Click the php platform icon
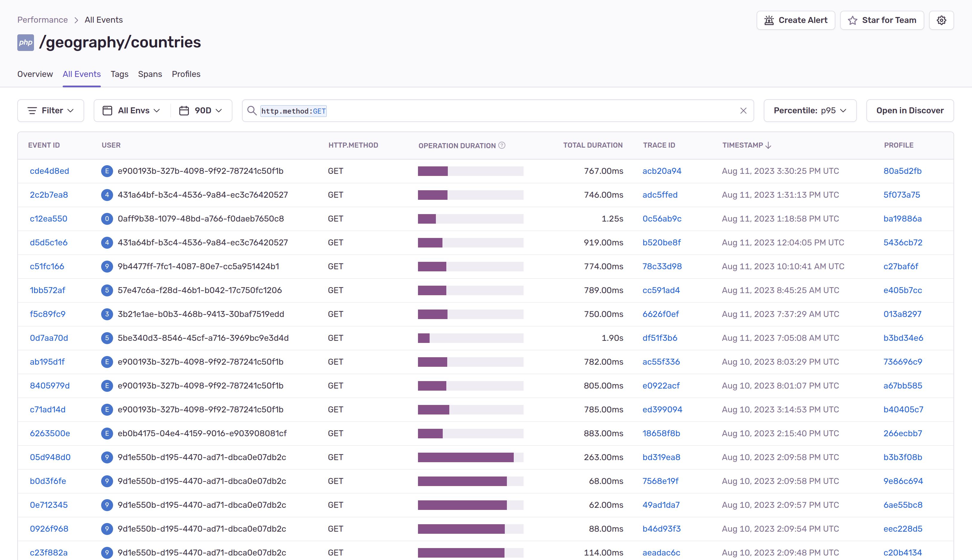This screenshot has height=560, width=972. 25,42
